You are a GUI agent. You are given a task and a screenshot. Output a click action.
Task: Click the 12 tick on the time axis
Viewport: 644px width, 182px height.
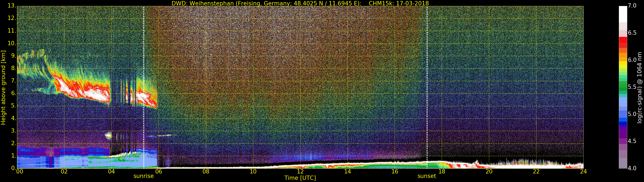click(x=300, y=172)
